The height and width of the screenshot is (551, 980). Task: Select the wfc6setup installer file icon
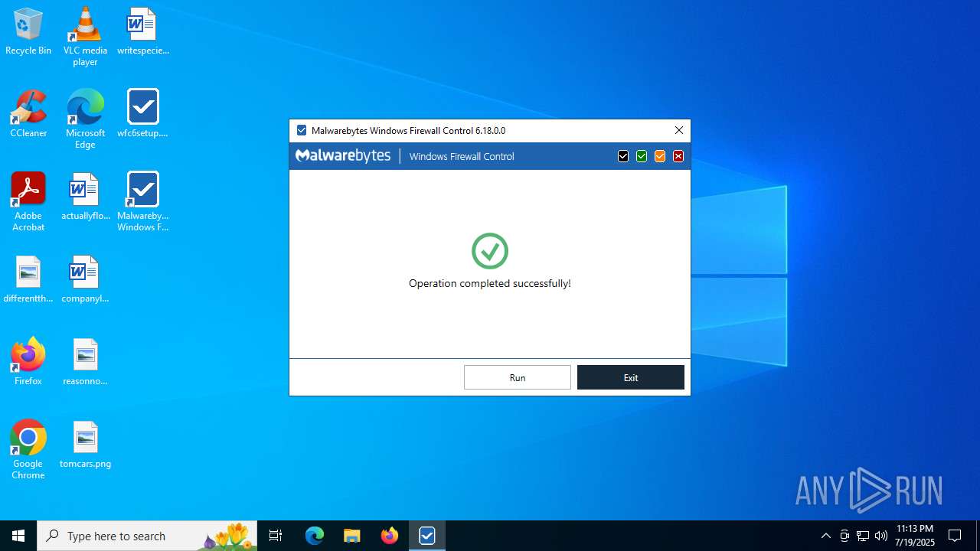[143, 114]
